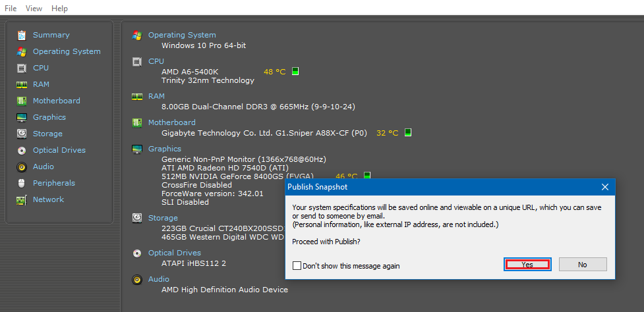Go to Operating System section in sidebar

(x=67, y=51)
